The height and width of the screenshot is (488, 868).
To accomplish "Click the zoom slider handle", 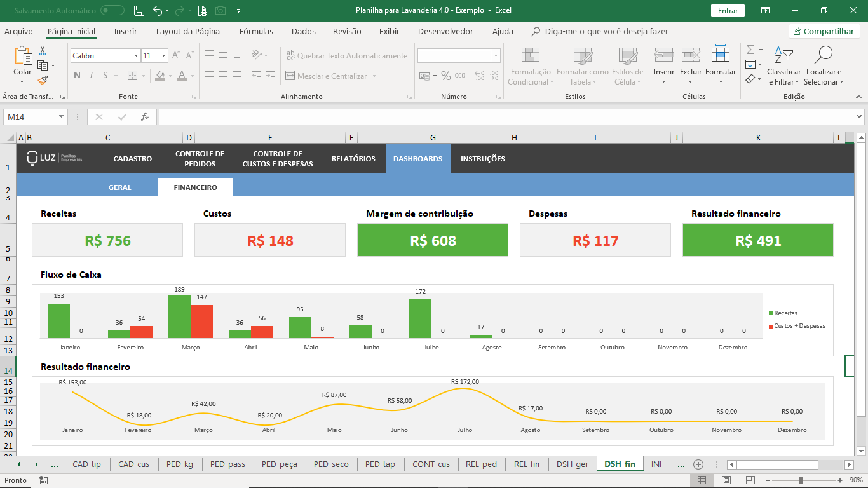I will (x=801, y=480).
